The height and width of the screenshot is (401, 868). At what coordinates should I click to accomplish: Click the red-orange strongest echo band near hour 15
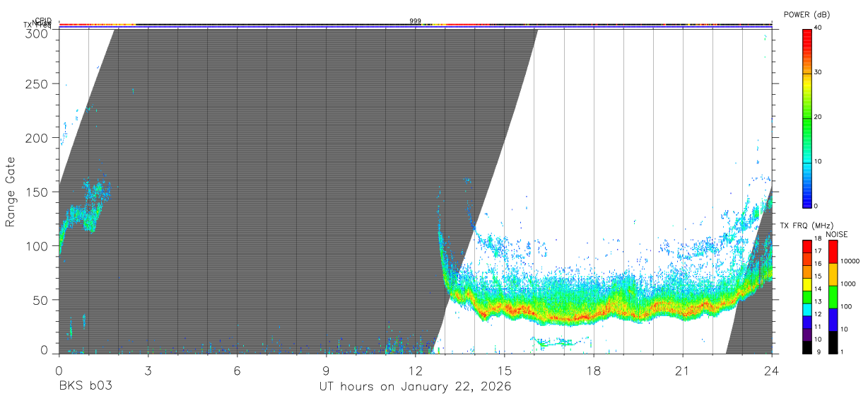505,309
